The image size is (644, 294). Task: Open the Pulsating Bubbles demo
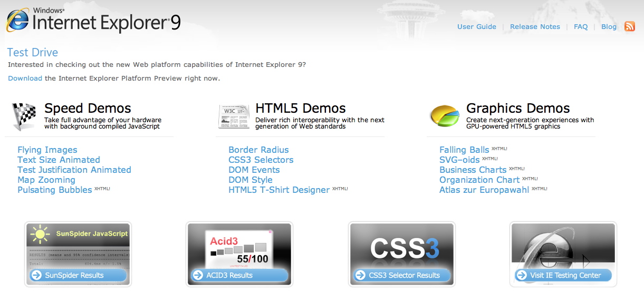click(55, 190)
